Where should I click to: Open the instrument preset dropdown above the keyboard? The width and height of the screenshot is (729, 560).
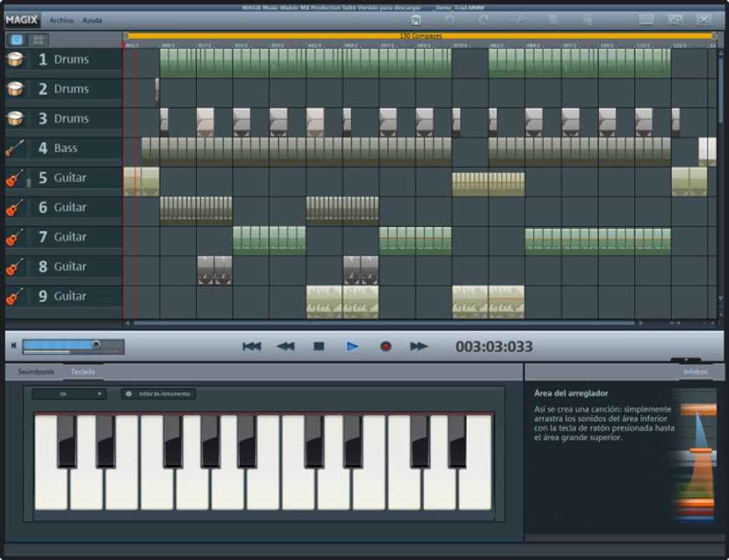point(69,394)
